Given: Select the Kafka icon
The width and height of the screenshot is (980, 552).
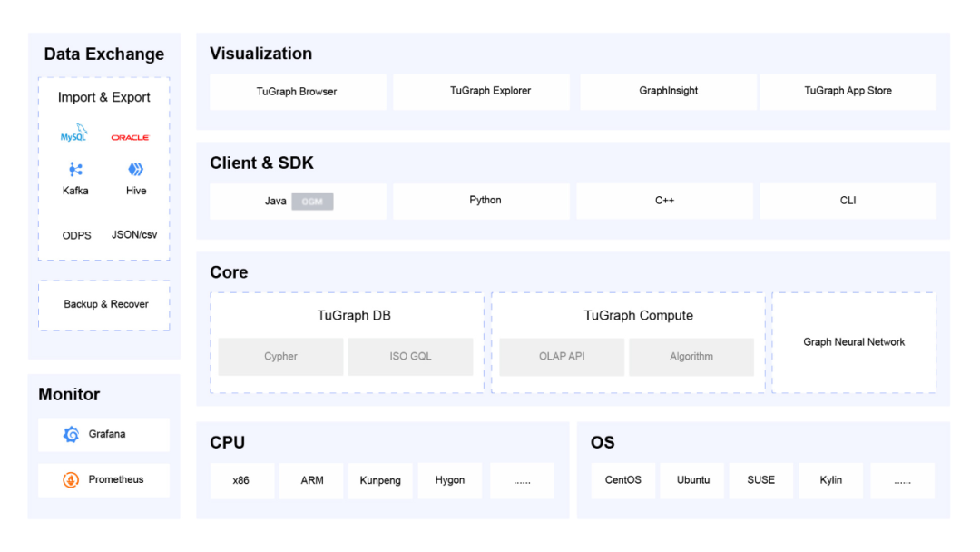Looking at the screenshot, I should coord(75,170).
